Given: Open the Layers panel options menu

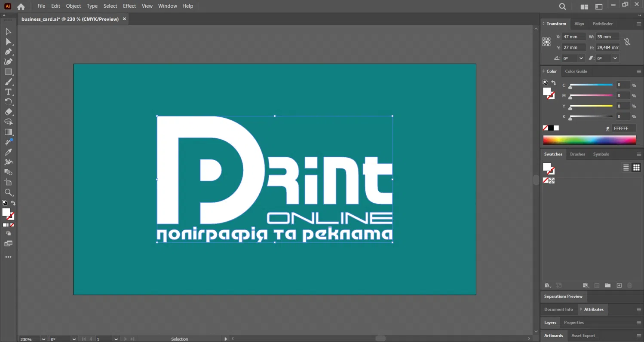Looking at the screenshot, I should pyautogui.click(x=639, y=322).
